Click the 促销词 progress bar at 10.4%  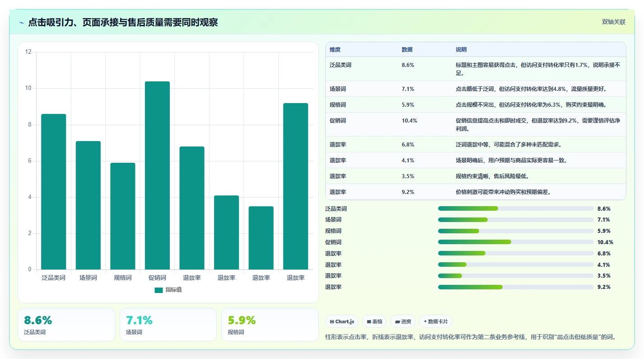516,242
